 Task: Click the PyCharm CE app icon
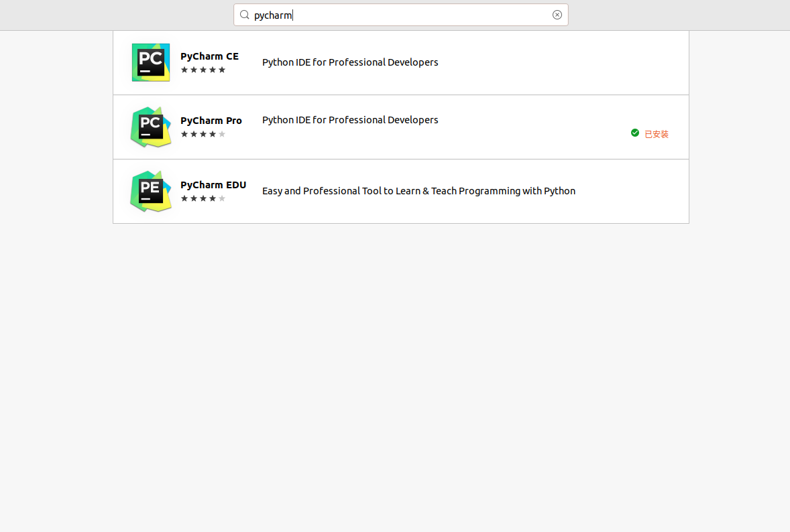(151, 62)
